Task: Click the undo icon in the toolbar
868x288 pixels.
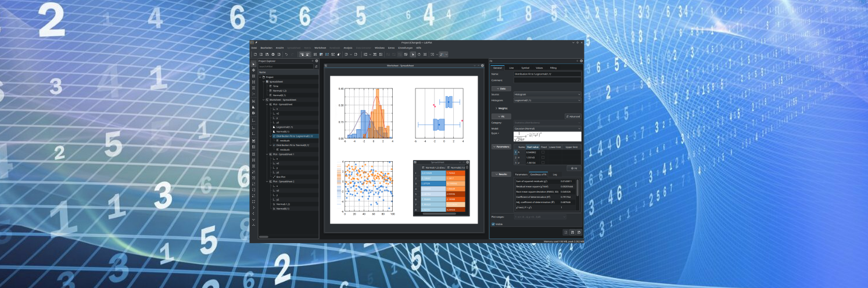Action: pyautogui.click(x=286, y=54)
